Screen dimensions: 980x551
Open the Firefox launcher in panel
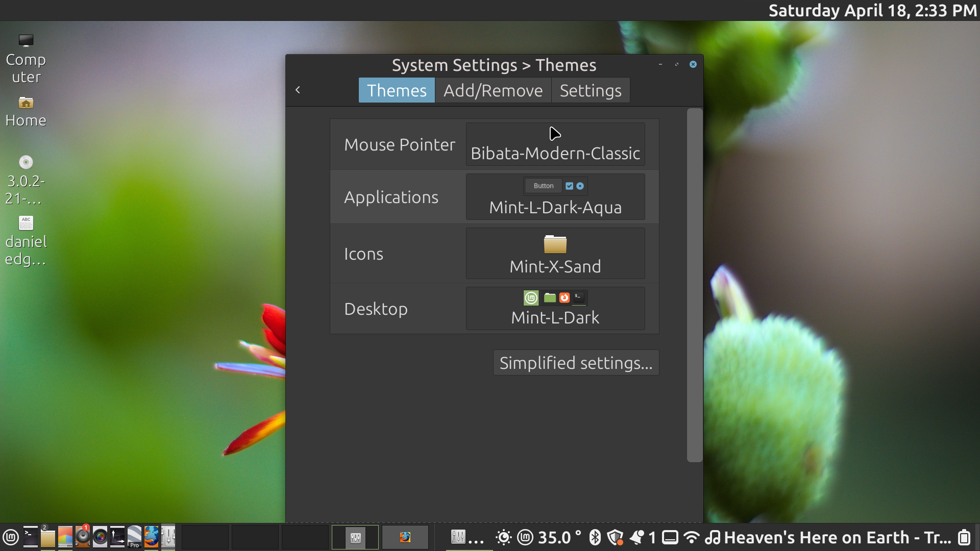(x=151, y=537)
